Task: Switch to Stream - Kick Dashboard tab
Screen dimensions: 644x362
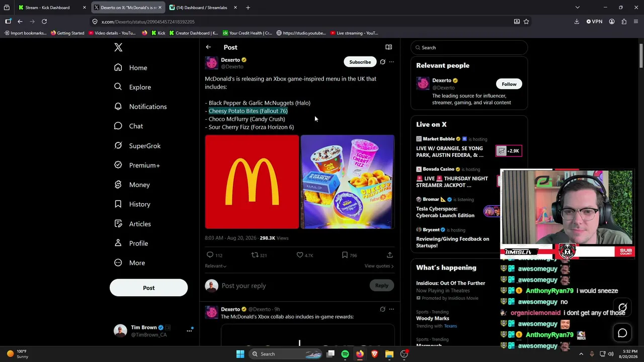Action: pyautogui.click(x=51, y=8)
